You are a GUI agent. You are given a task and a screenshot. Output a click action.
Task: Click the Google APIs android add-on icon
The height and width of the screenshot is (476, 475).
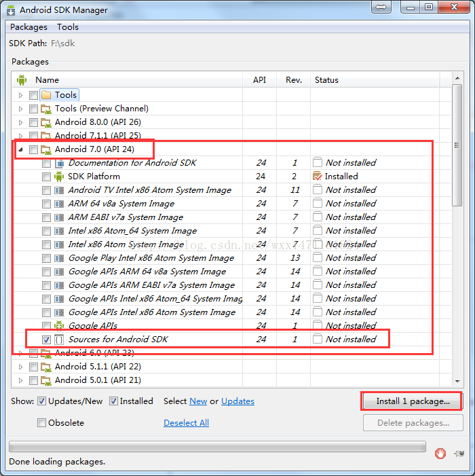(x=59, y=326)
